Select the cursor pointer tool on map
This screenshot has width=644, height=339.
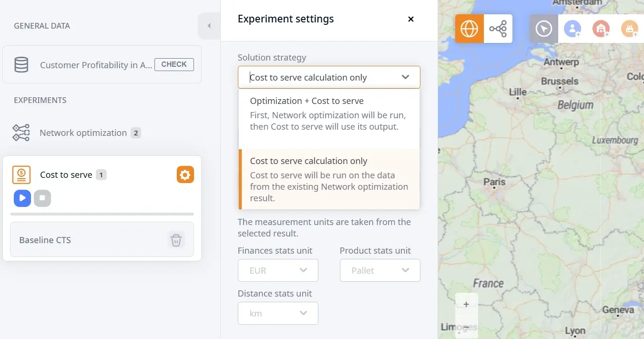pyautogui.click(x=544, y=29)
